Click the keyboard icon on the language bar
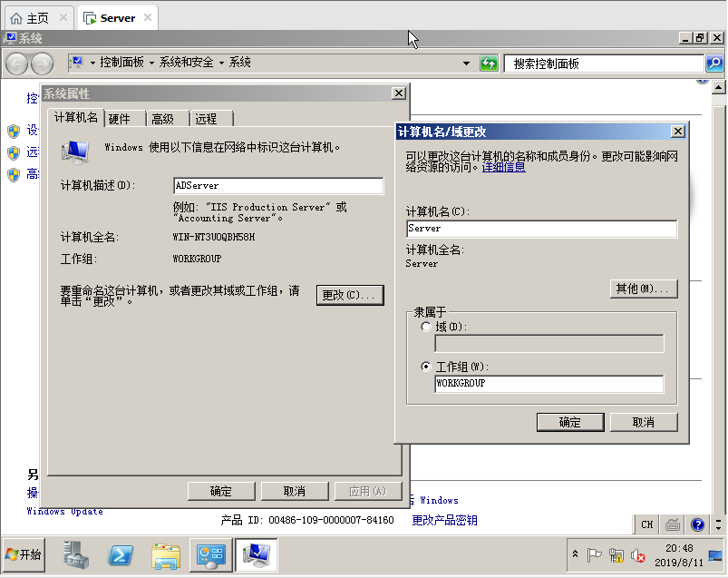Image resolution: width=728 pixels, height=578 pixels. [x=673, y=524]
